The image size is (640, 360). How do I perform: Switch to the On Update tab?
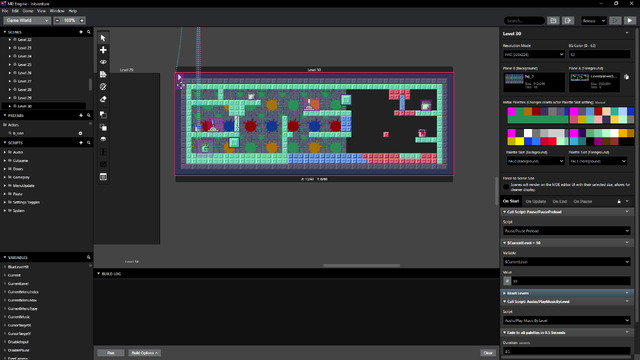[x=536, y=201]
